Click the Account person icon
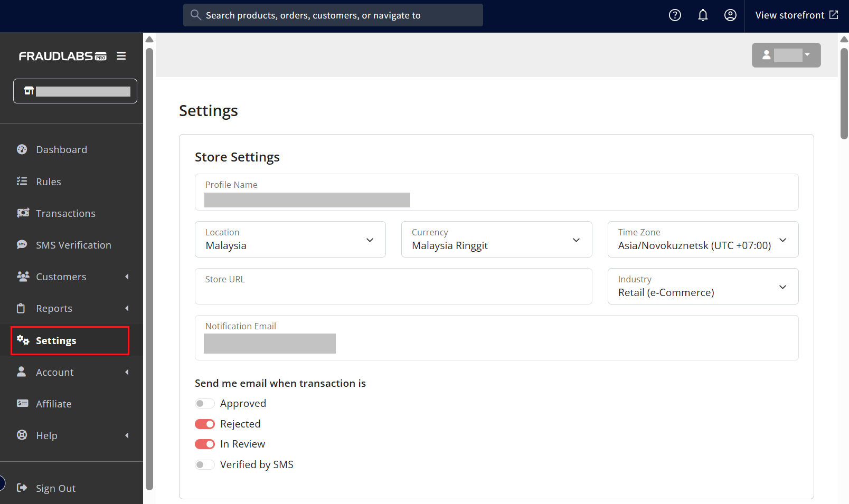The width and height of the screenshot is (849, 504). pos(22,372)
